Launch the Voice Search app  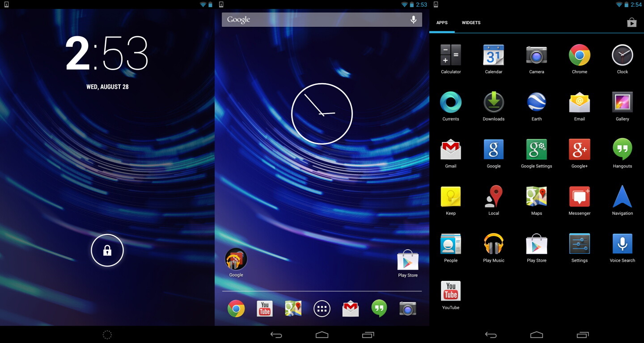point(623,244)
